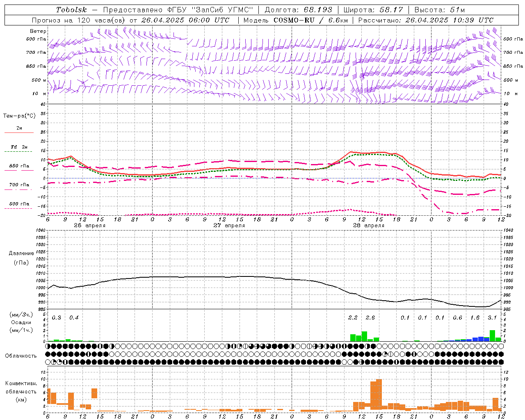Click the 850 гПа temperature legend dashed line
The image size is (525, 420).
click(19, 171)
